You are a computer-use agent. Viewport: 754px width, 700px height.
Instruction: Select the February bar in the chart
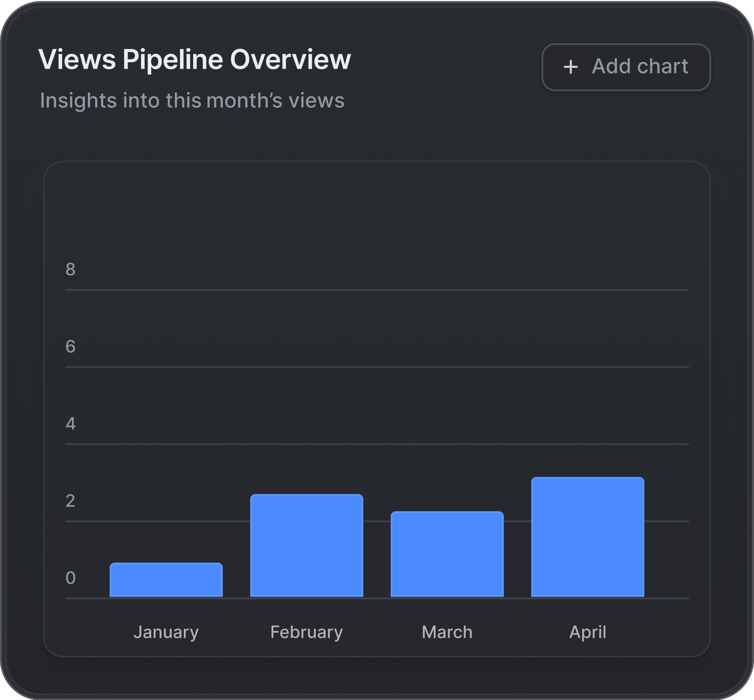click(306, 545)
